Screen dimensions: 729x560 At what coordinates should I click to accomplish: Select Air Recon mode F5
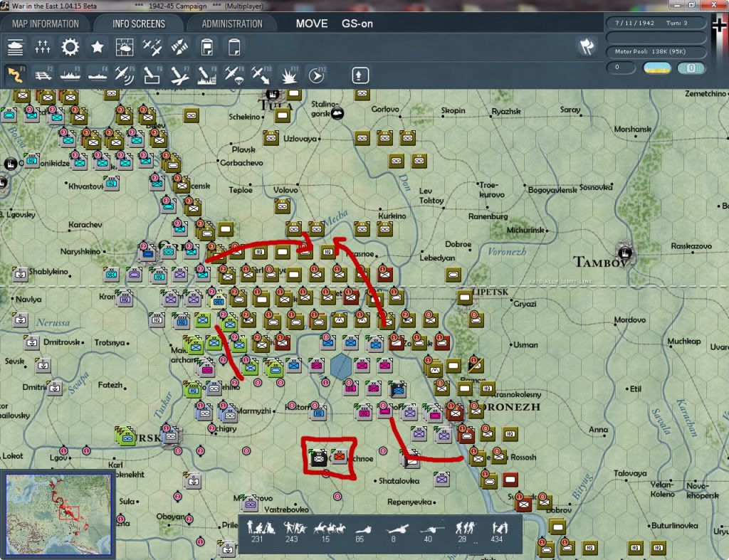[125, 75]
